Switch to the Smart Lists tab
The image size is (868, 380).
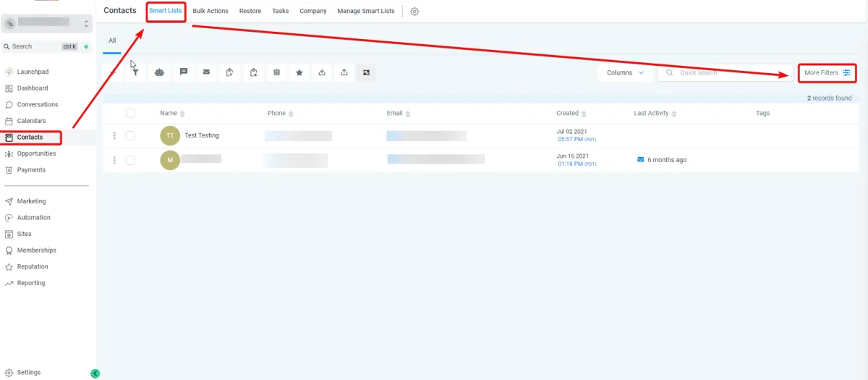166,11
